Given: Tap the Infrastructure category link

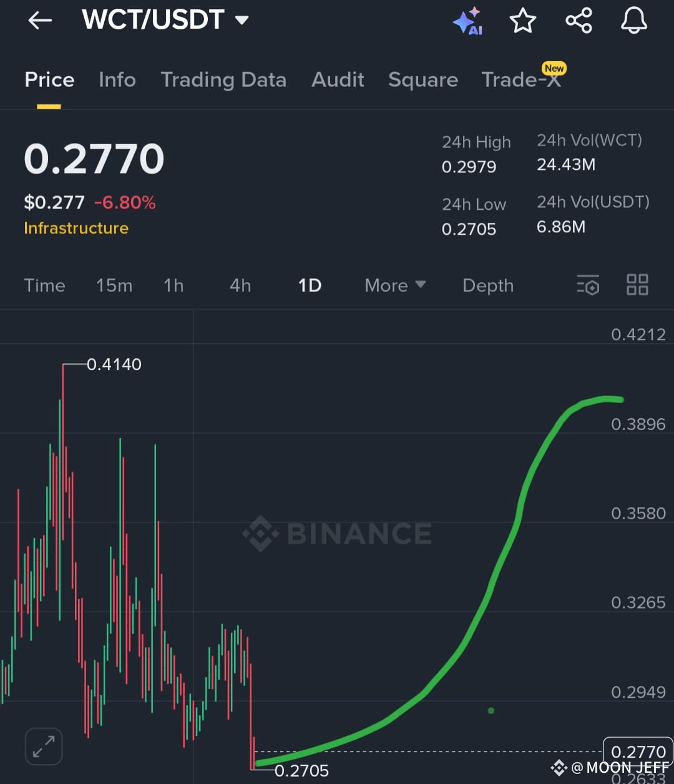Looking at the screenshot, I should [x=76, y=228].
